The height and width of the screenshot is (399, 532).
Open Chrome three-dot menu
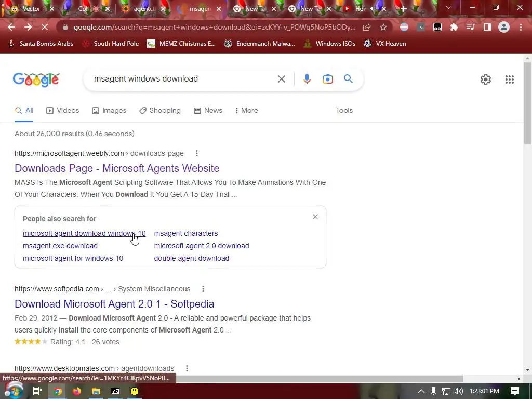pyautogui.click(x=521, y=27)
